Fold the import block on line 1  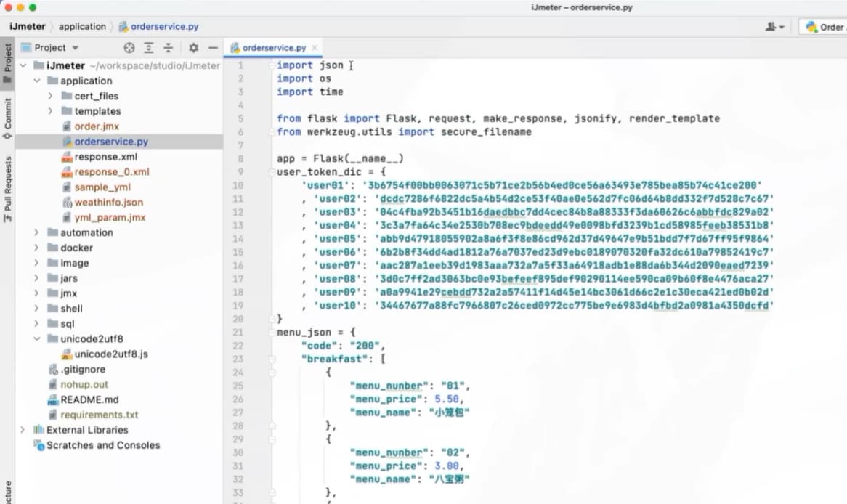pos(272,65)
